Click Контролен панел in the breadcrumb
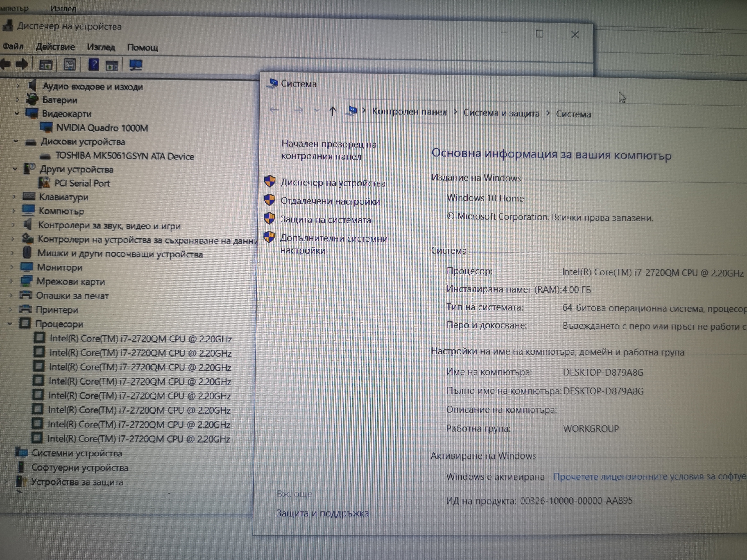Image resolution: width=747 pixels, height=560 pixels. (409, 112)
